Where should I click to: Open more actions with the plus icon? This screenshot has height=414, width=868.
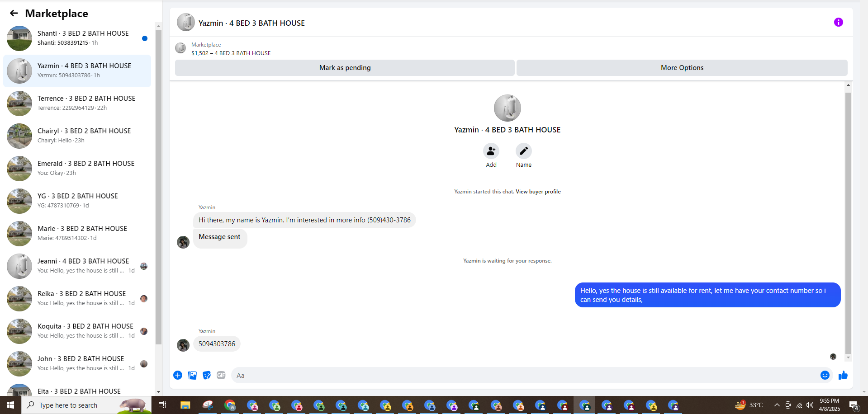pyautogui.click(x=178, y=375)
